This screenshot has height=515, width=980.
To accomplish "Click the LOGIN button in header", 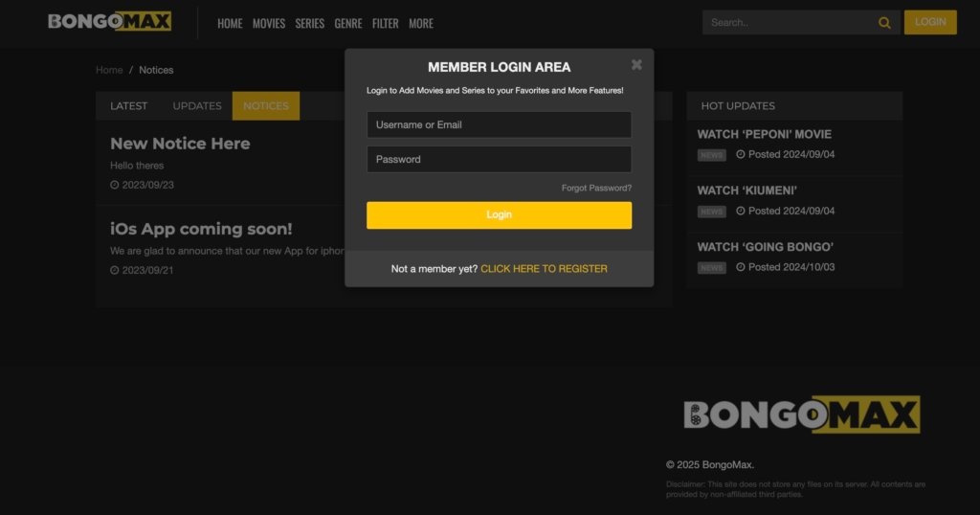I will coord(930,23).
